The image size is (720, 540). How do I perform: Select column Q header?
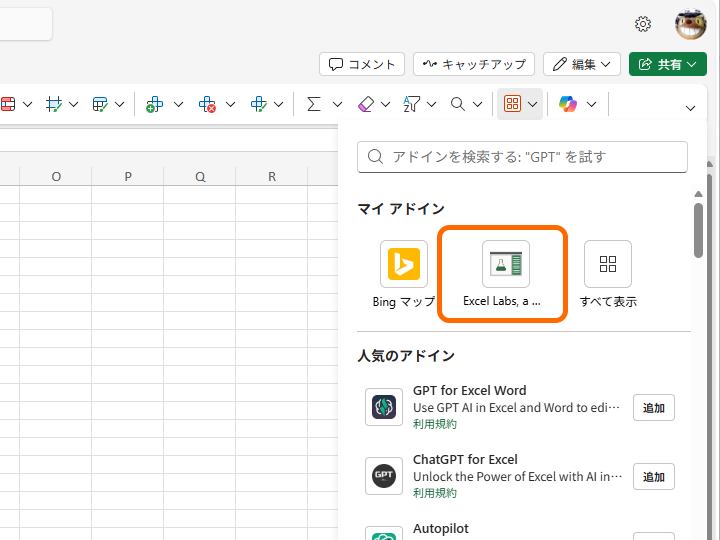tap(200, 177)
